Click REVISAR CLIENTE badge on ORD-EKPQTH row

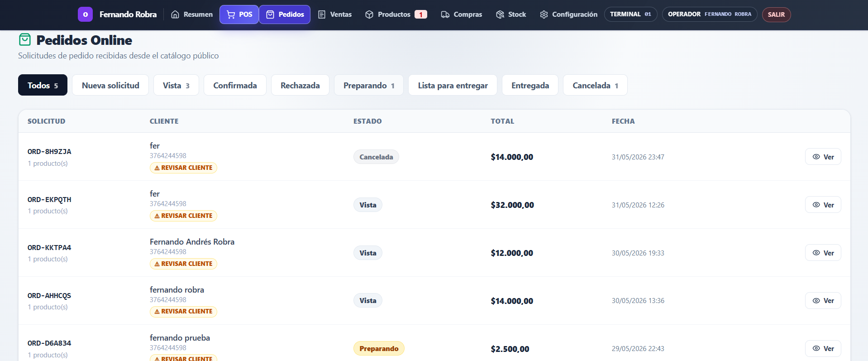[183, 216]
